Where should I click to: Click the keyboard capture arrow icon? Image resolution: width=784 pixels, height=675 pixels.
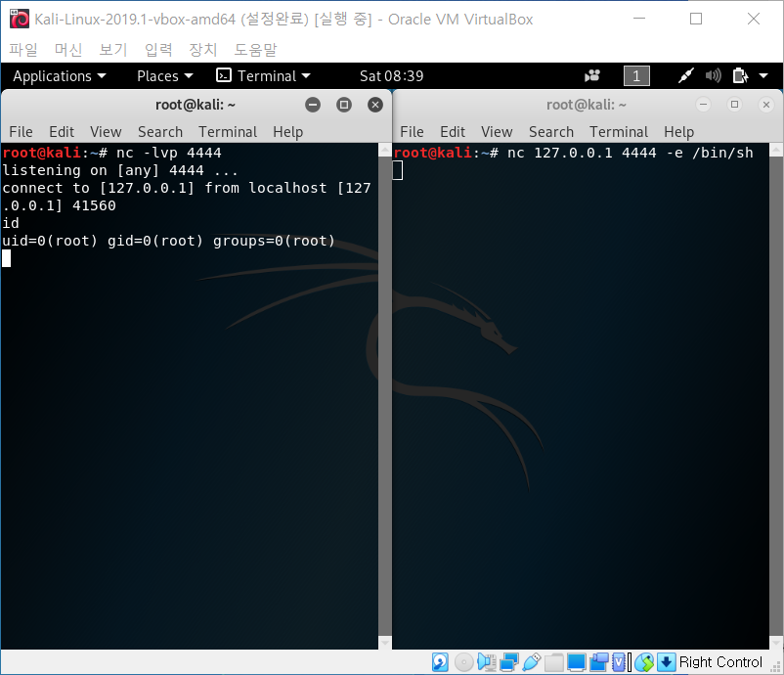pyautogui.click(x=666, y=662)
